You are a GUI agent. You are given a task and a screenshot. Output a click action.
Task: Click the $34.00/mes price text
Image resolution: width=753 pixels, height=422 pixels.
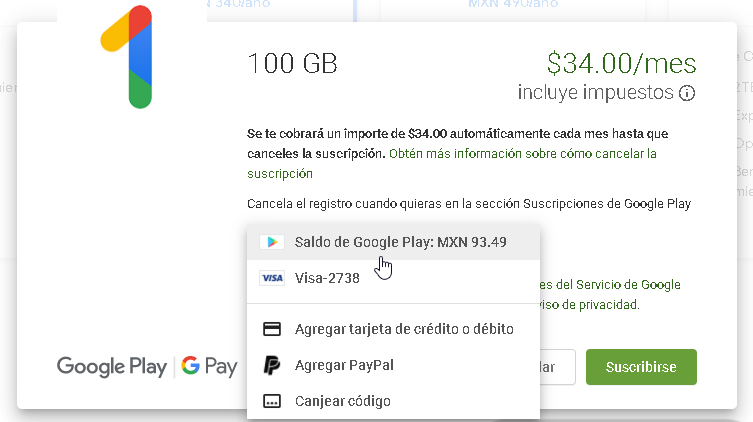[621, 64]
